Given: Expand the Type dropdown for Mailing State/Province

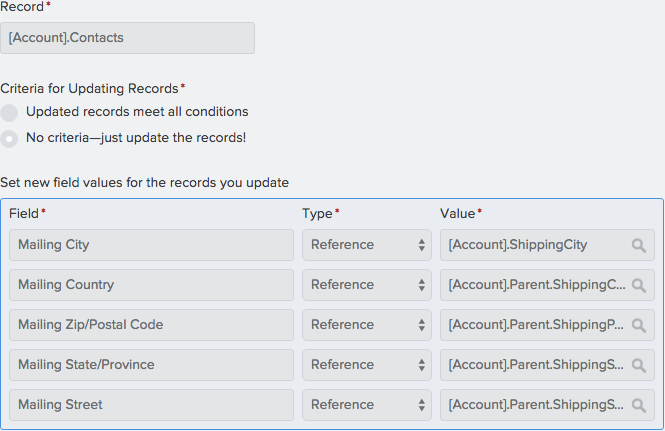Looking at the screenshot, I should (366, 365).
